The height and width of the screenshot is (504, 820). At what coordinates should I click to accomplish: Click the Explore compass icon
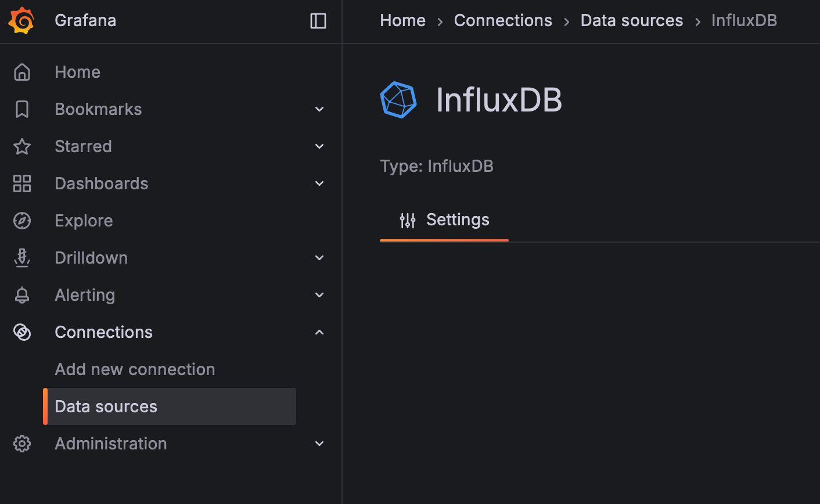22,221
